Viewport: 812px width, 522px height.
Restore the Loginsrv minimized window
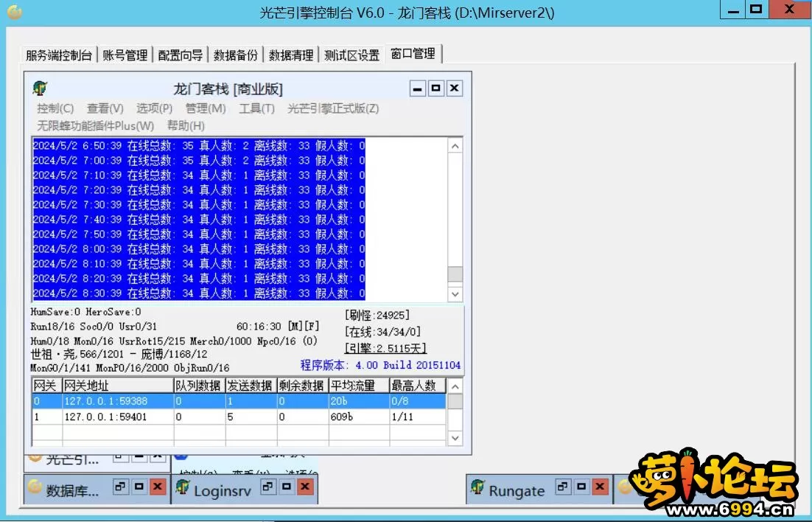[x=267, y=487]
